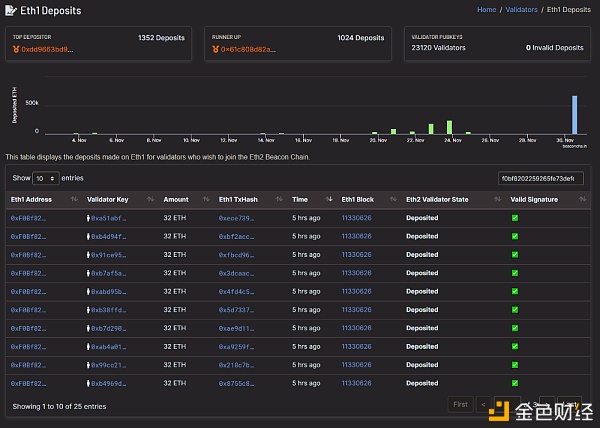Viewport: 600px width, 428px height.
Task: Click the tall blue 30 Nov chart bar
Action: (574, 115)
